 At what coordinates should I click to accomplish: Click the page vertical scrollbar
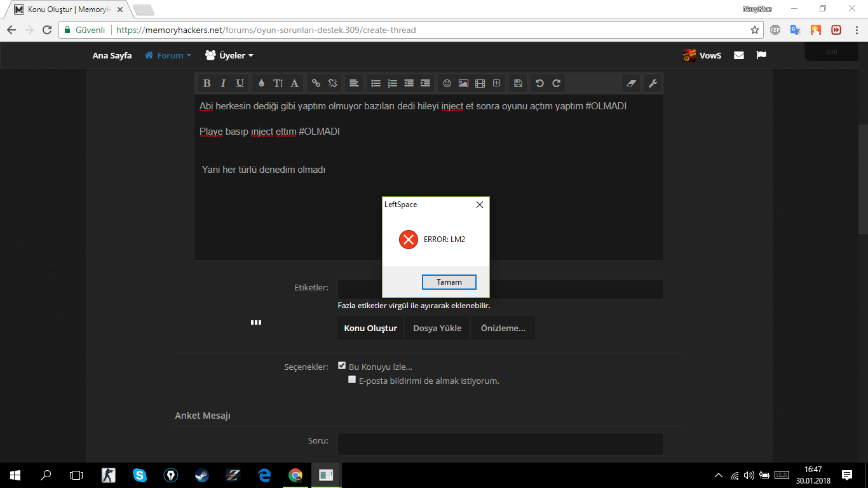(863, 179)
